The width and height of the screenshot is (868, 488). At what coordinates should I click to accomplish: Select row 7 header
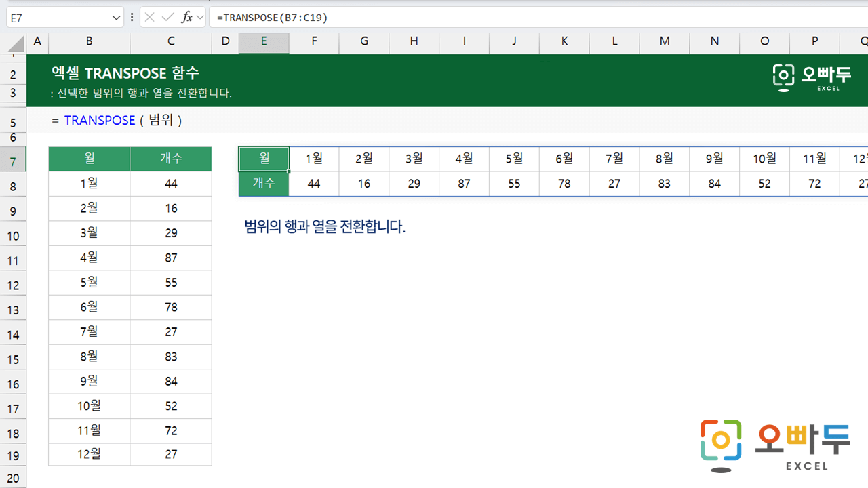point(13,162)
